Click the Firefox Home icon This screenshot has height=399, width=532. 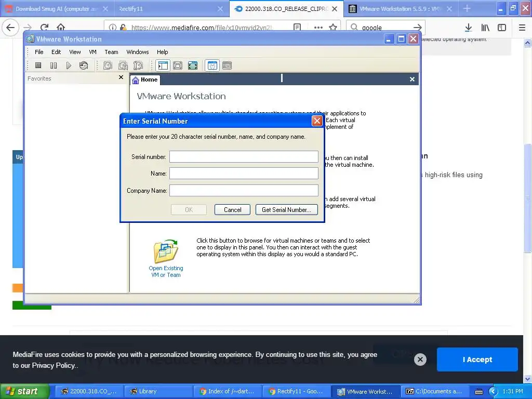coord(61,28)
